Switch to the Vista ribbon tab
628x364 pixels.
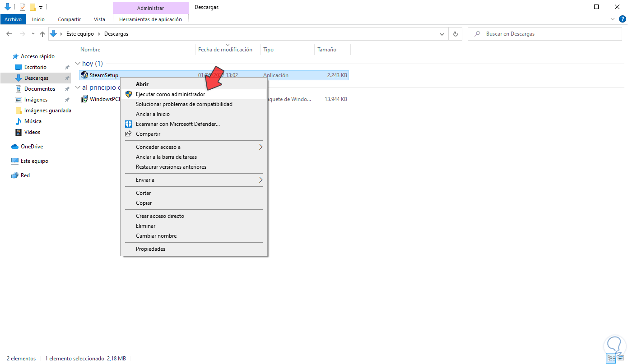pos(99,19)
